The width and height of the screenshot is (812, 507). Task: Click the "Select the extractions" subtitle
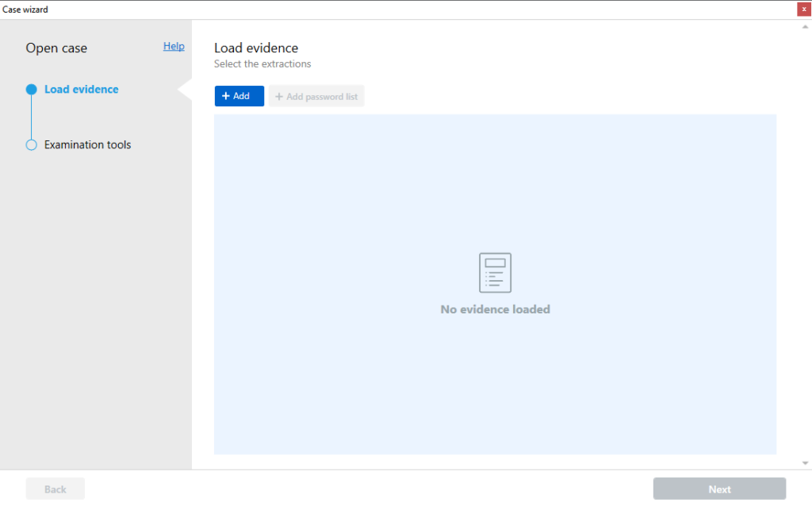point(262,64)
